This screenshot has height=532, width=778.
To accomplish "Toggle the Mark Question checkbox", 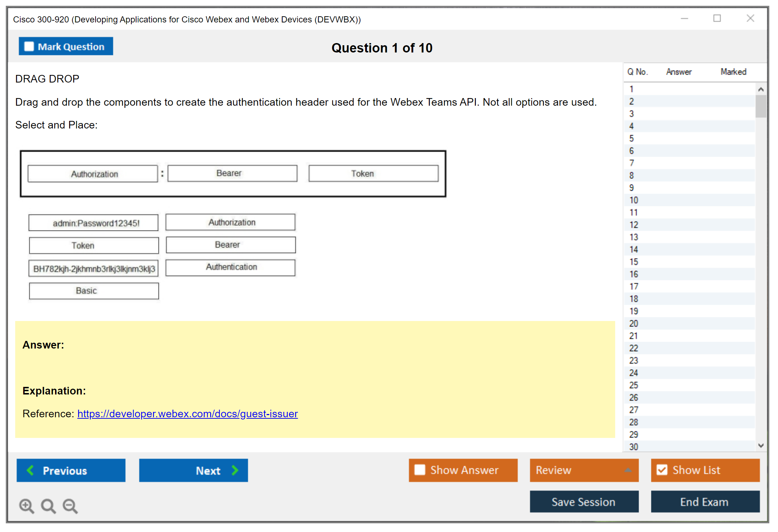I will (x=29, y=47).
